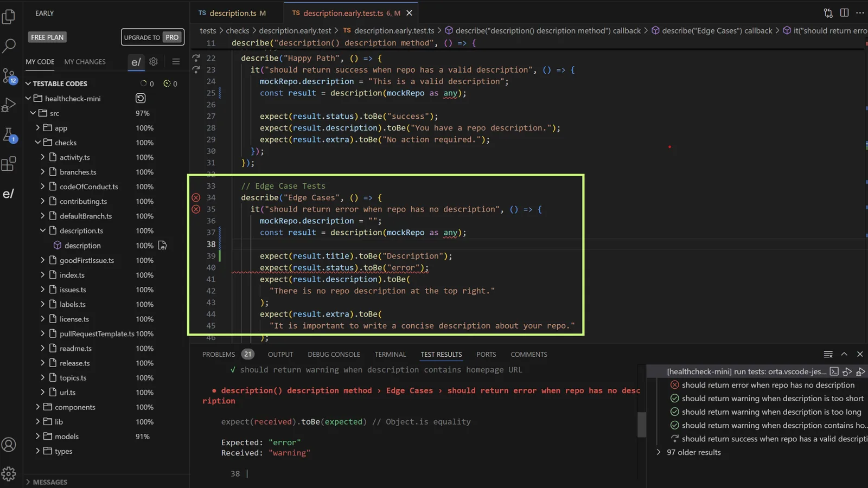Click 'checks' in the breadcrumb path

237,30
